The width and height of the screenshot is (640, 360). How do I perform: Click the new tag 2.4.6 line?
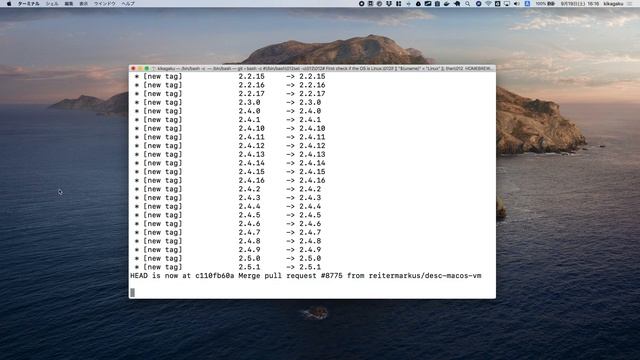(x=228, y=224)
